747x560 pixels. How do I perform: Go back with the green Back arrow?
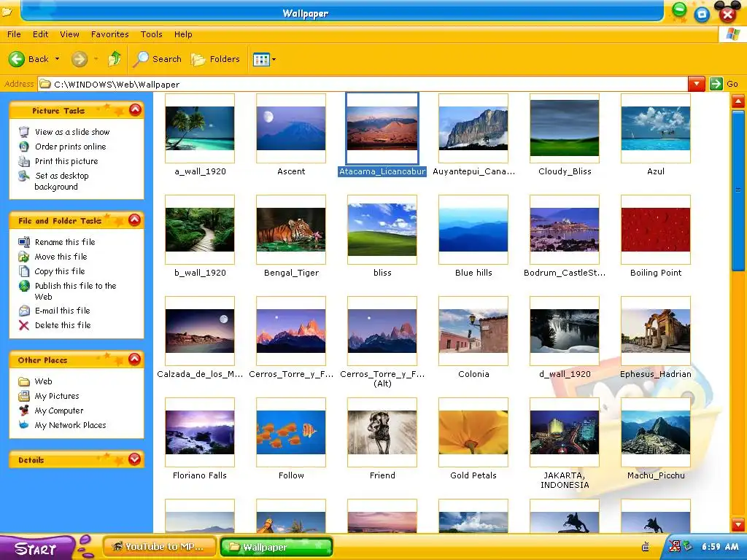[28, 59]
